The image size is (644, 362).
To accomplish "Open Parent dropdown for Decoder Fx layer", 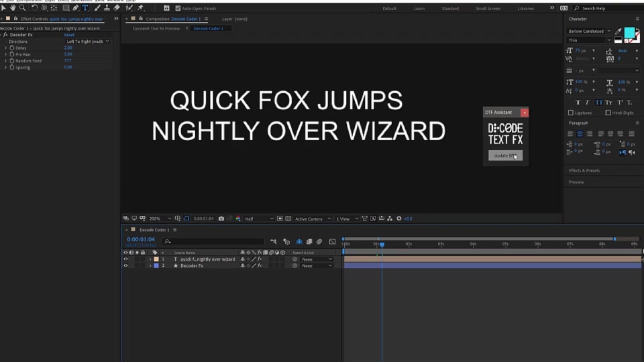I will click(316, 266).
